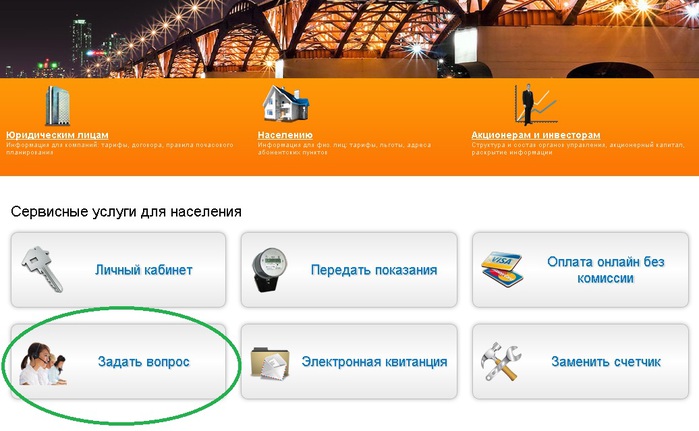Select the Передать показания text link

click(x=374, y=270)
